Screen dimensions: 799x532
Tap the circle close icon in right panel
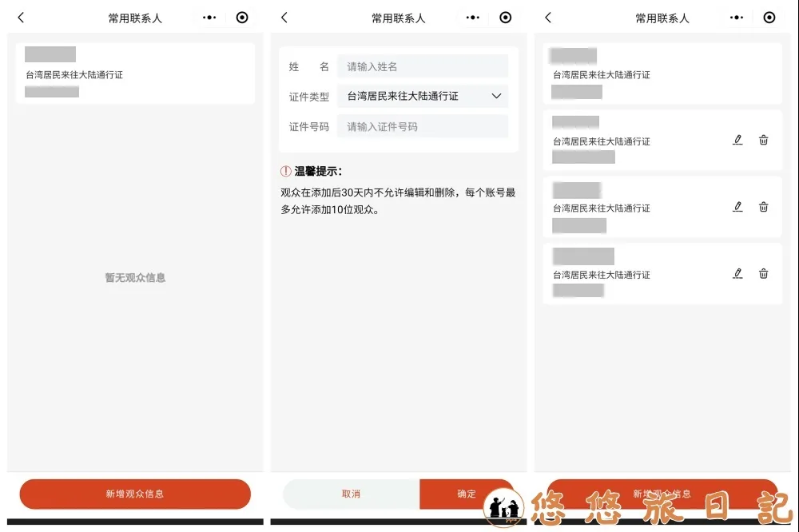[769, 18]
